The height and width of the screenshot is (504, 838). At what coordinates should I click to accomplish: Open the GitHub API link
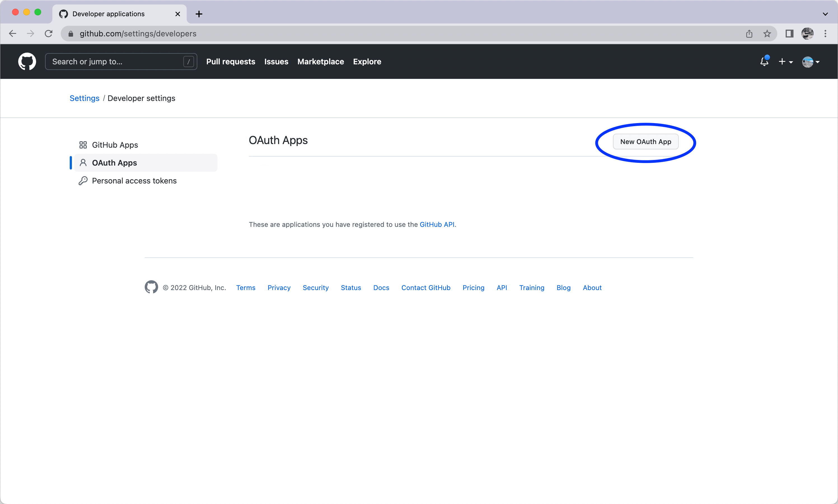click(x=437, y=224)
